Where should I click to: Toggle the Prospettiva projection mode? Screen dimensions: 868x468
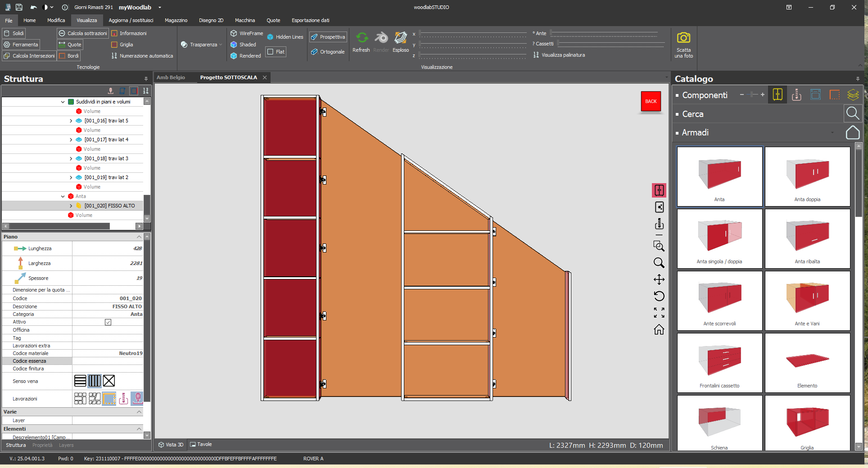pyautogui.click(x=328, y=36)
